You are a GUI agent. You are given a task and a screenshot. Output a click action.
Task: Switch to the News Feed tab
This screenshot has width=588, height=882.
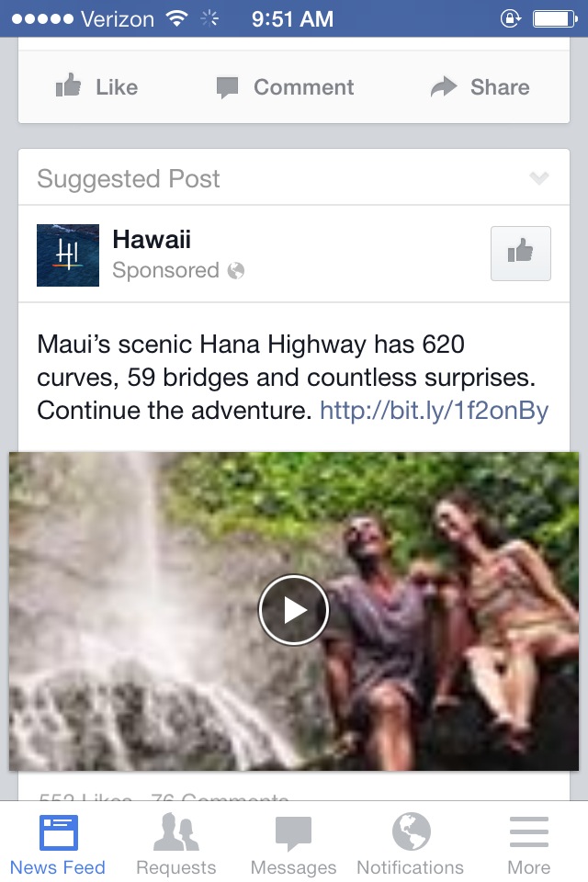tap(58, 843)
